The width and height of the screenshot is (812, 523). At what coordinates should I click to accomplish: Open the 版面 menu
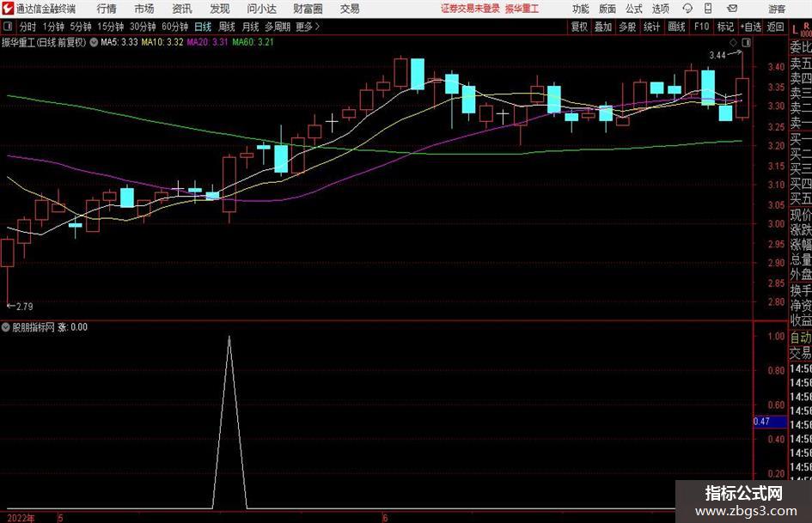click(x=607, y=9)
